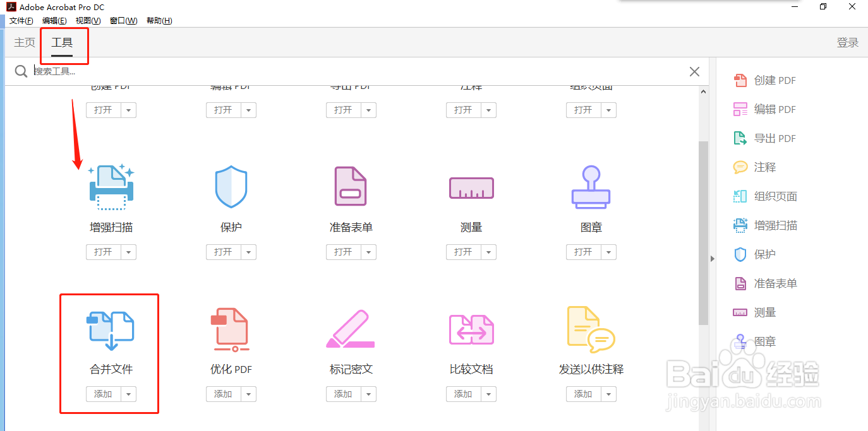Select the 增强扫描 scanner icon
Screen dimensions: 868x431
[x=111, y=186]
